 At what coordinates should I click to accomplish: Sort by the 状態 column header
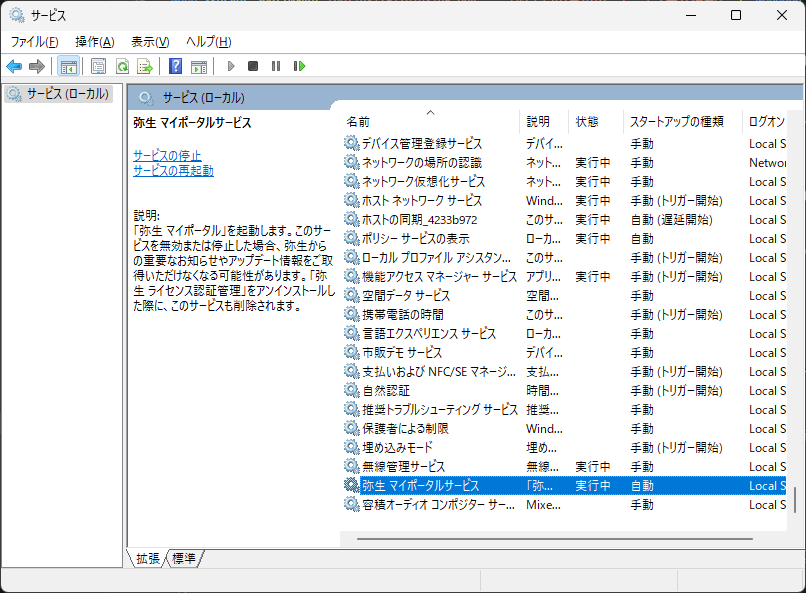click(x=596, y=122)
